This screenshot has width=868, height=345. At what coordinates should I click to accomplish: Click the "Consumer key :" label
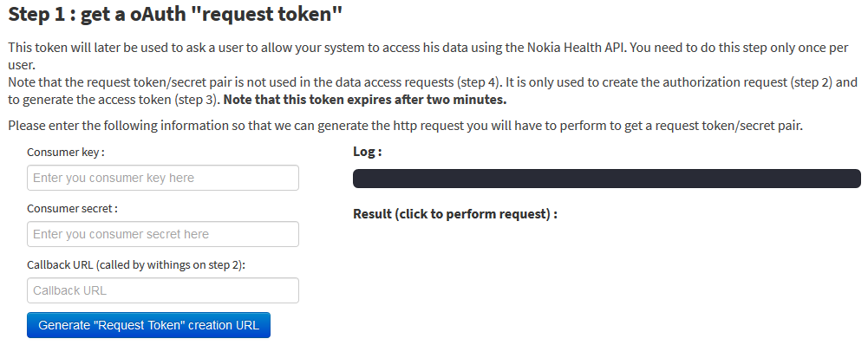pyautogui.click(x=66, y=152)
